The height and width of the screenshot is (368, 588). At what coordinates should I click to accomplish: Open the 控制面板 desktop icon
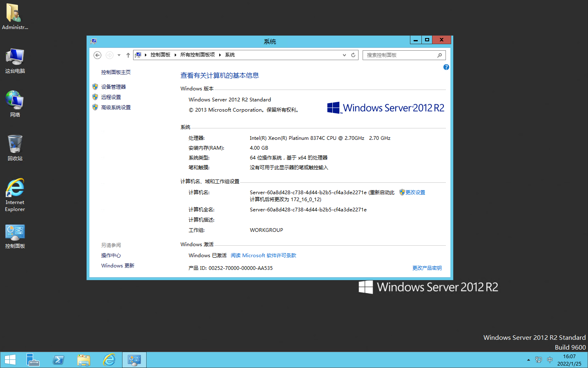(x=15, y=236)
